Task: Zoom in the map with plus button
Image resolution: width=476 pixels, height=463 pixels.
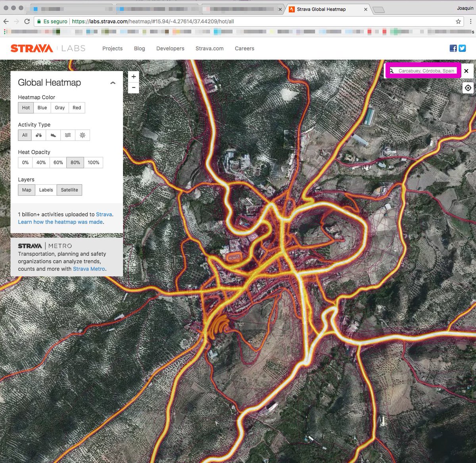Action: point(134,77)
